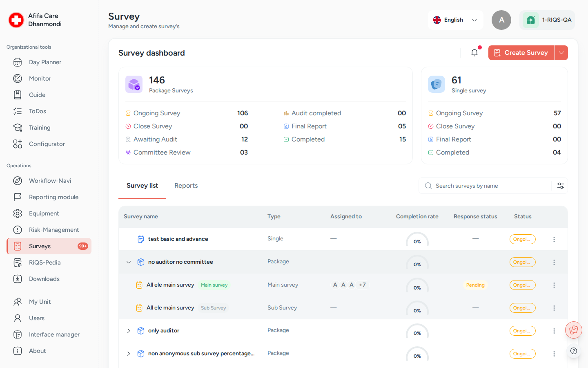Open My Unit page

point(49,302)
